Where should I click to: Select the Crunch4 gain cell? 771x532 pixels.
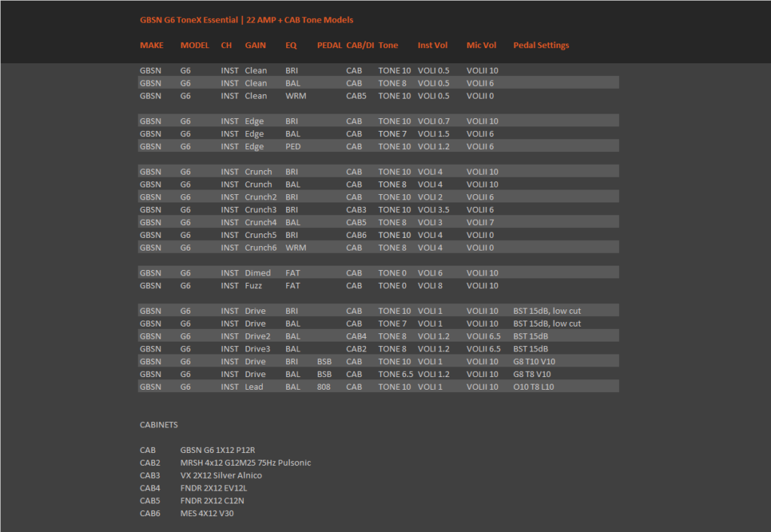[x=261, y=223]
